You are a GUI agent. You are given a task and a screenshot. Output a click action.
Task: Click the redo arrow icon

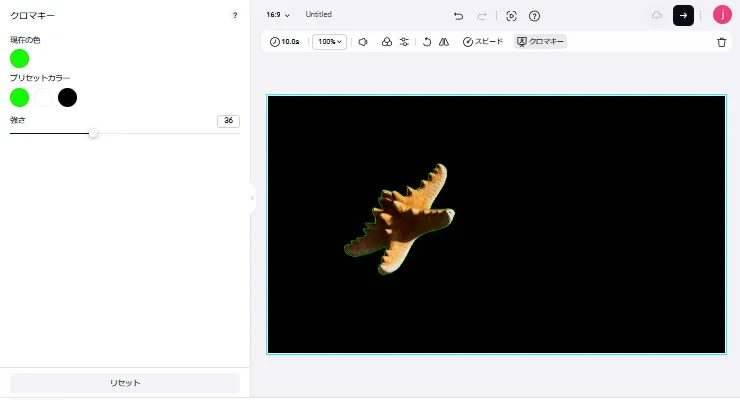point(482,16)
